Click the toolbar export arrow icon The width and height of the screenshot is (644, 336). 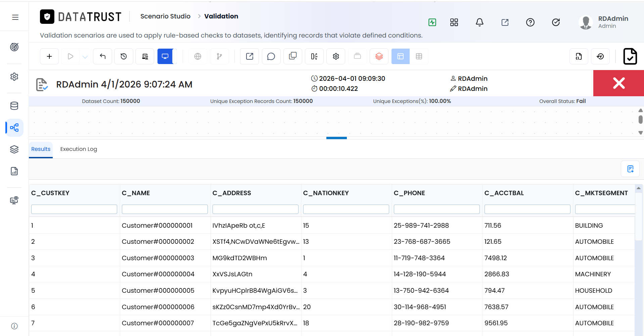coord(249,56)
